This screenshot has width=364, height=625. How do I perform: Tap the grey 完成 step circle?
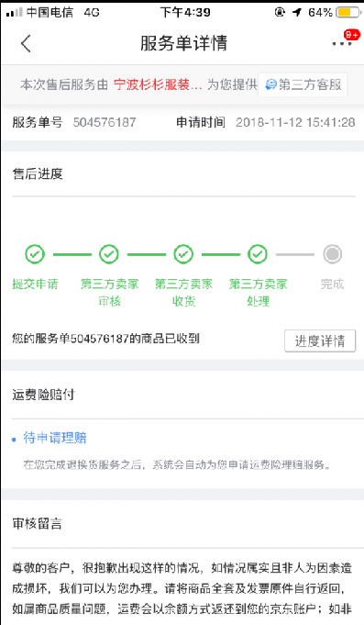(333, 254)
